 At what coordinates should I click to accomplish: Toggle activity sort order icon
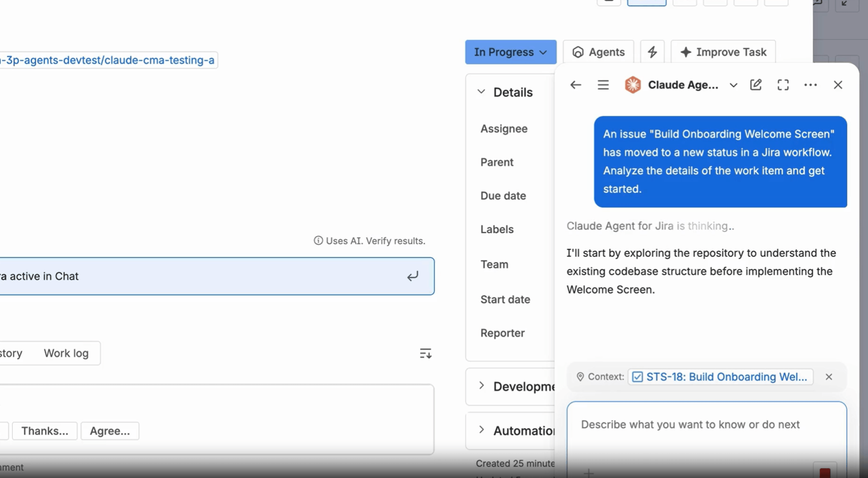click(425, 353)
